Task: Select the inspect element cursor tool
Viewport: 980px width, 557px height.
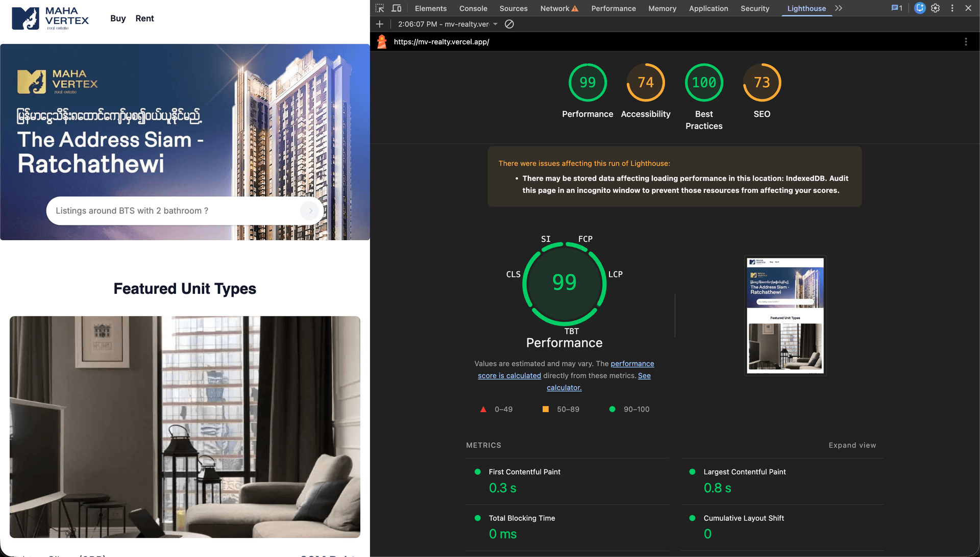Action: [x=380, y=8]
